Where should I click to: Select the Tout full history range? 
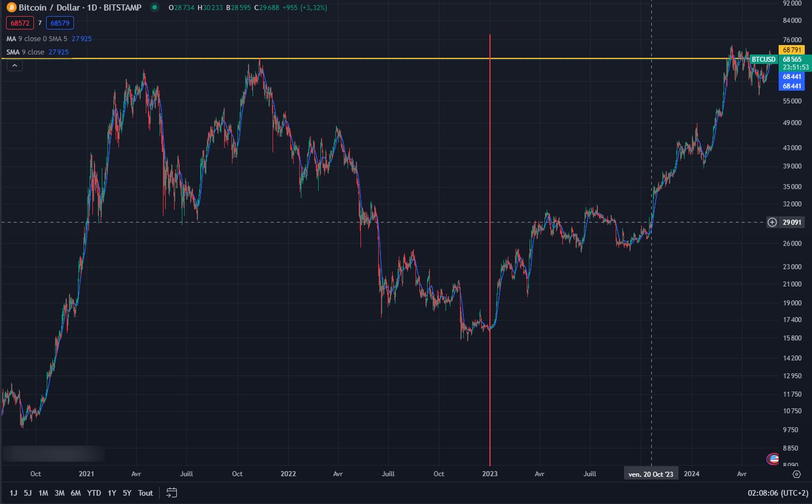pos(145,493)
